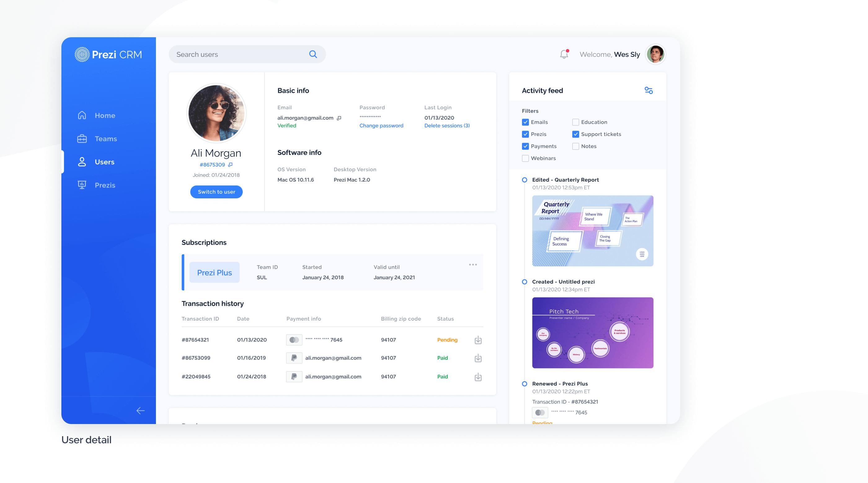Collapse the sidebar with the back arrow
The height and width of the screenshot is (483, 868).
coord(140,410)
